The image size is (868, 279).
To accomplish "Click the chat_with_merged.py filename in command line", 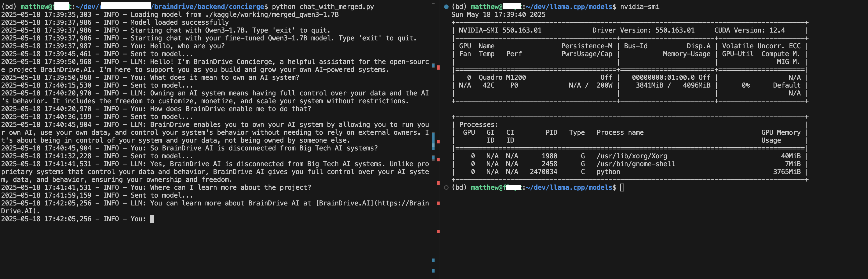I will click(337, 7).
